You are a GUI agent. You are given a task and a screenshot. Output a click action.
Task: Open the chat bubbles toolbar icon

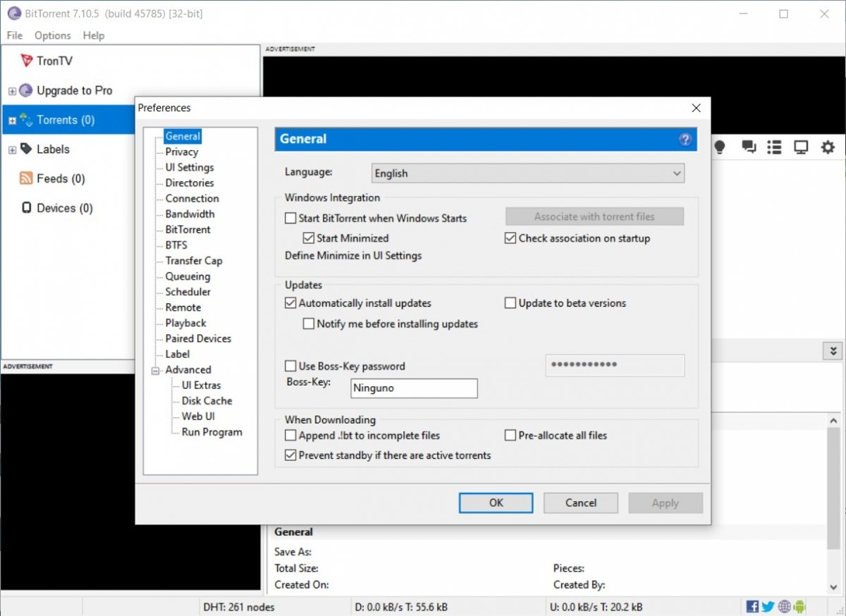click(x=749, y=147)
